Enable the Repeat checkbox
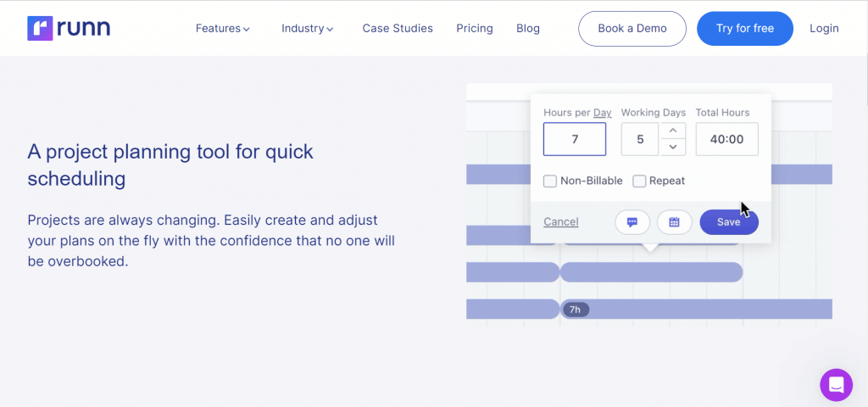 [639, 181]
